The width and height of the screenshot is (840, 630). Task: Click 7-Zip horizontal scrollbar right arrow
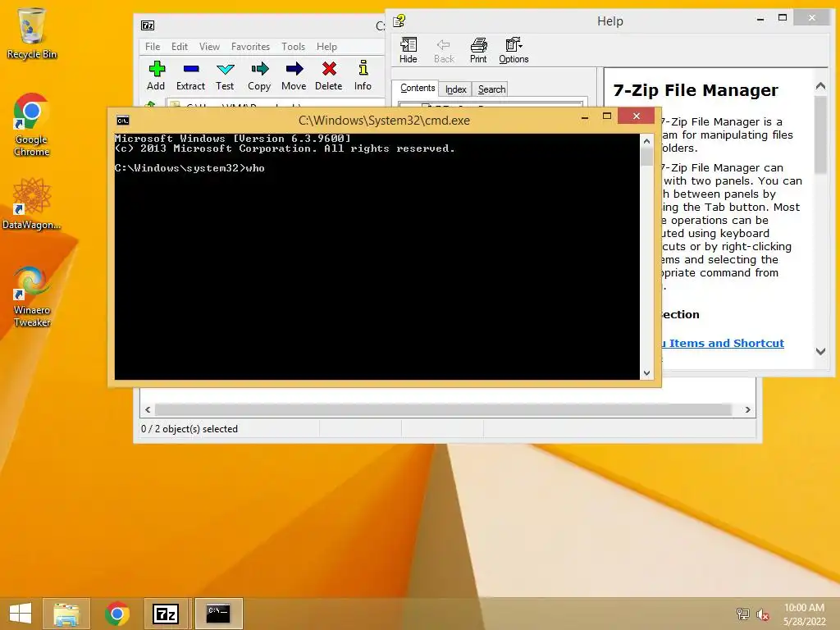click(747, 410)
